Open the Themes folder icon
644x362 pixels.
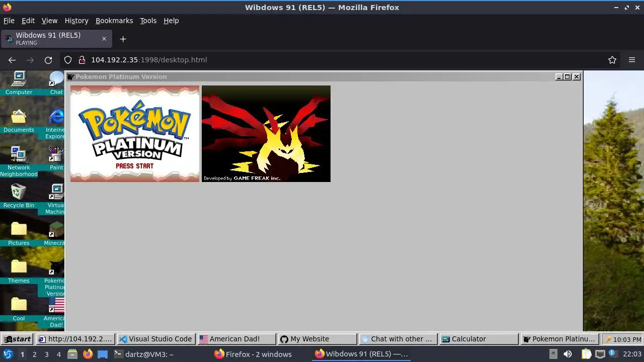19,271
